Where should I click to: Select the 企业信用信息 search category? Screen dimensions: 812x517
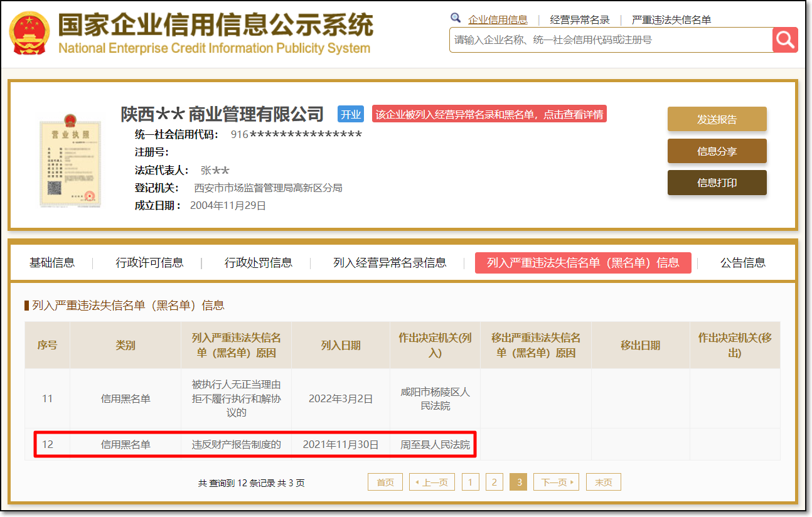click(498, 20)
